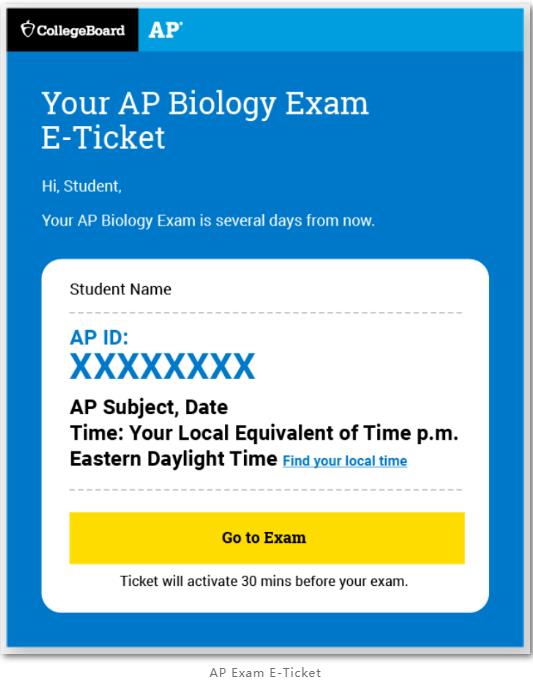Click the 'Your AP Biology Exam E-Ticket' heading
The width and height of the screenshot is (533, 680).
click(x=205, y=121)
